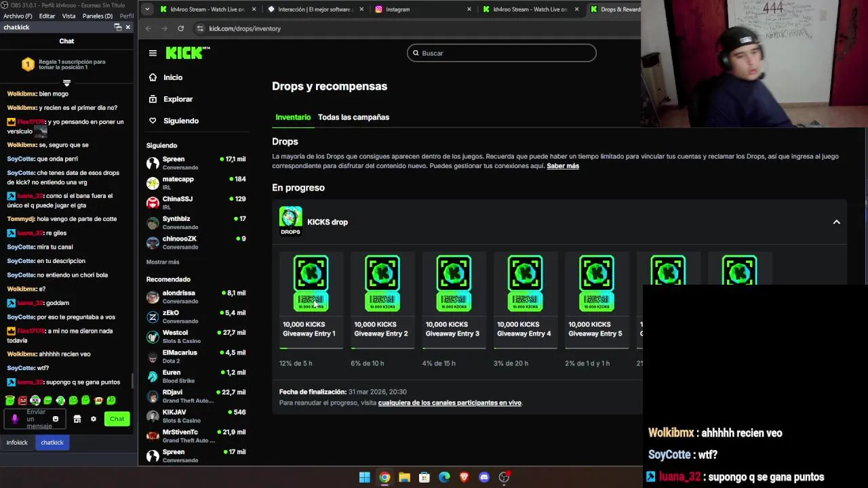Click the Buscar search field
The image size is (868, 488).
point(502,53)
